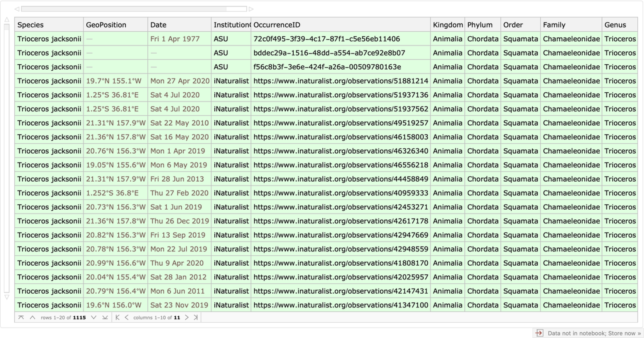Show previous columns with left chevron

[127, 317]
